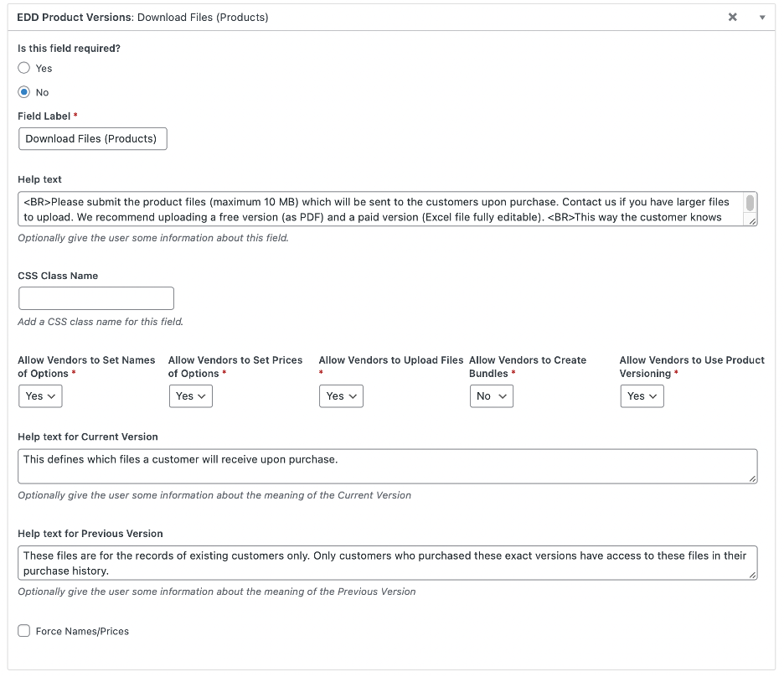Image resolution: width=784 pixels, height=677 pixels.
Task: Open Use Product Versioning dropdown
Action: tap(642, 396)
